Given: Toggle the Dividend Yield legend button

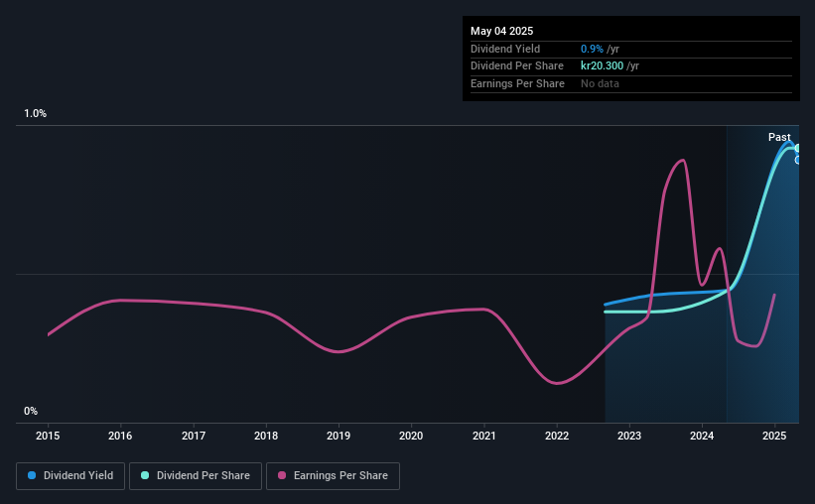Looking at the screenshot, I should click(x=70, y=476).
